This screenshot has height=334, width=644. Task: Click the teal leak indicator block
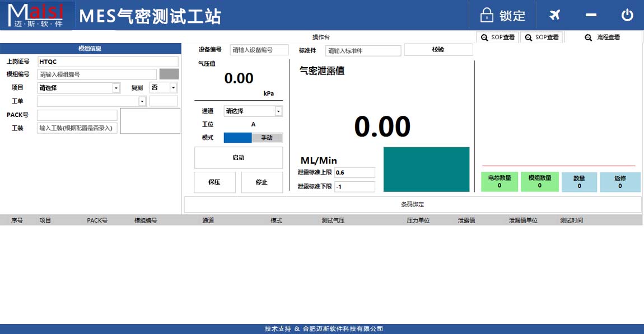(426, 169)
